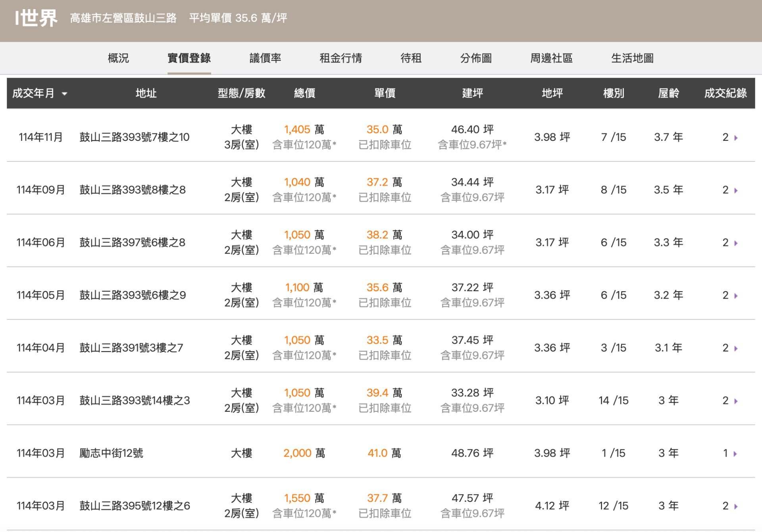Click record arrow for 鼓山三路393號6樓之9
This screenshot has width=762, height=532.
click(736, 296)
